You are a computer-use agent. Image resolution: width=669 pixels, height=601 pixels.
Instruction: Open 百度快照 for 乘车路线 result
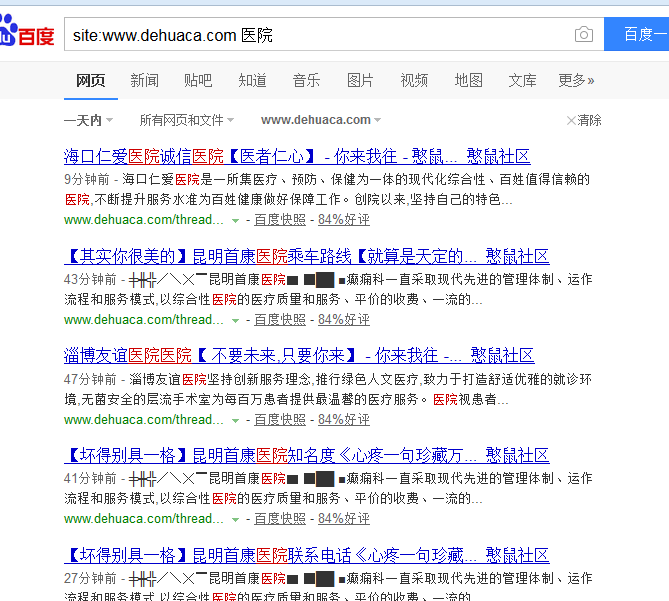coord(280,319)
